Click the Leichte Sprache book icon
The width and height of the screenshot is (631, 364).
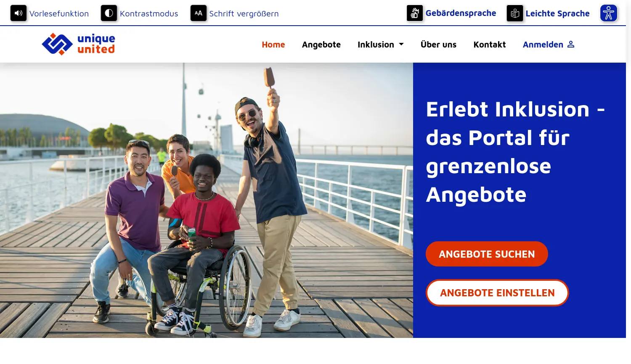click(515, 13)
